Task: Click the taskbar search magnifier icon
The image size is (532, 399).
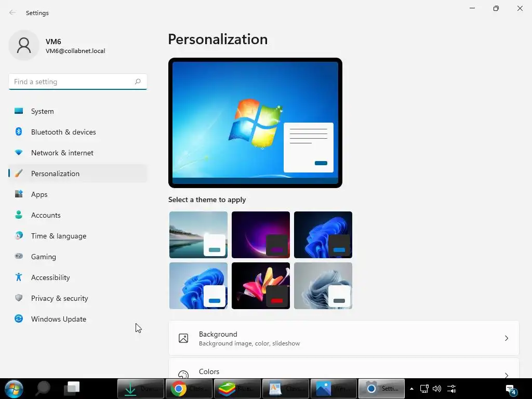Action: click(x=44, y=389)
